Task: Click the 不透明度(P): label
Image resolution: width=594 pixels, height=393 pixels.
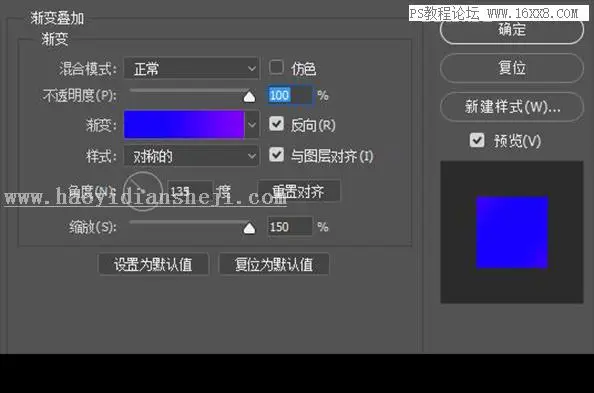Action: 80,96
